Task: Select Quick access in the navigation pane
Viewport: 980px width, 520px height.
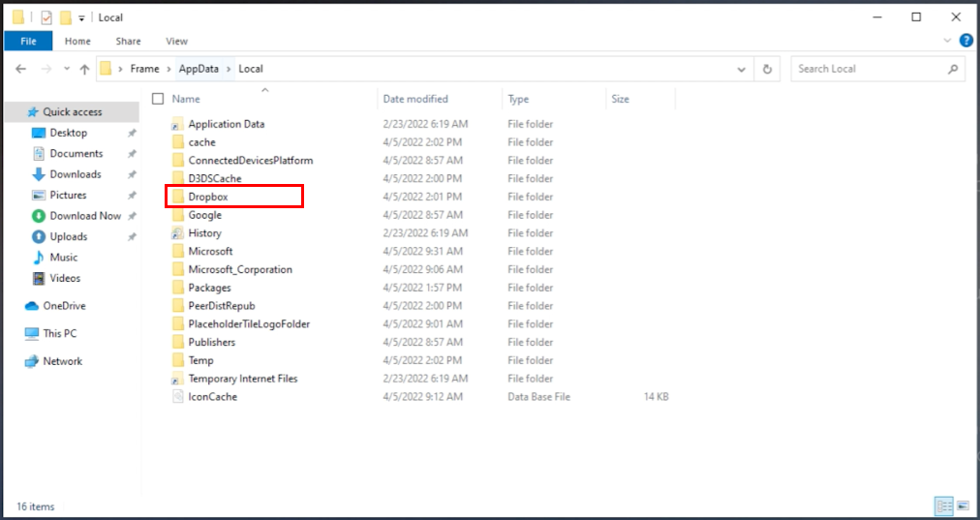Action: (x=72, y=112)
